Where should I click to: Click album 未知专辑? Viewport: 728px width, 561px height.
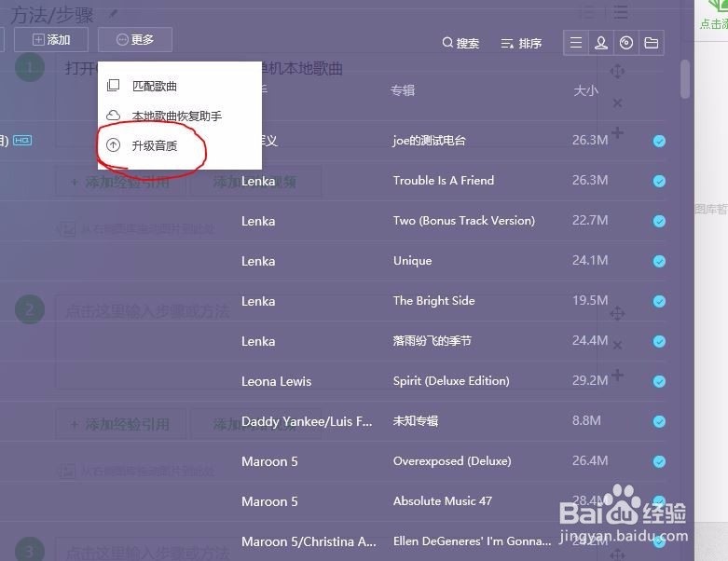pos(415,421)
